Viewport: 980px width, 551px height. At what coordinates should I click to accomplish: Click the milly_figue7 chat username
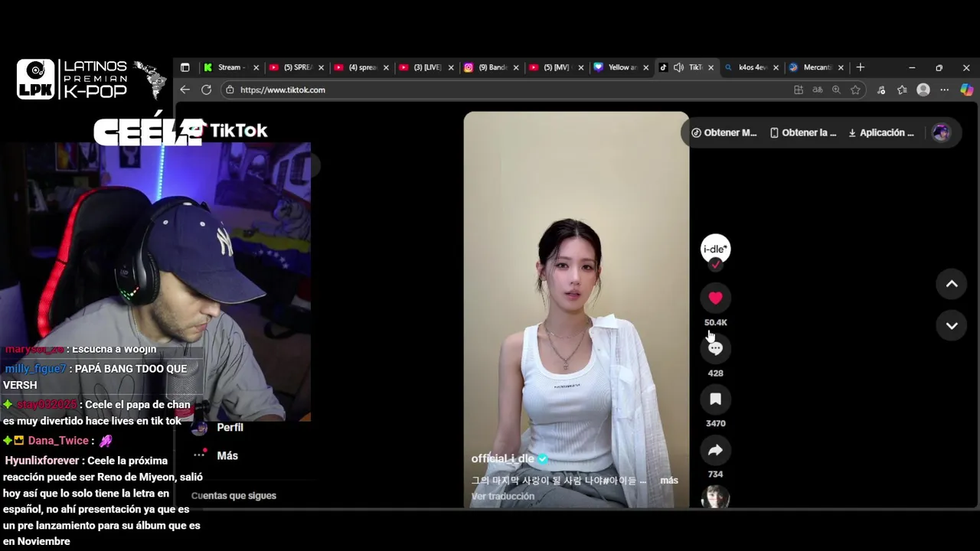[x=36, y=369]
